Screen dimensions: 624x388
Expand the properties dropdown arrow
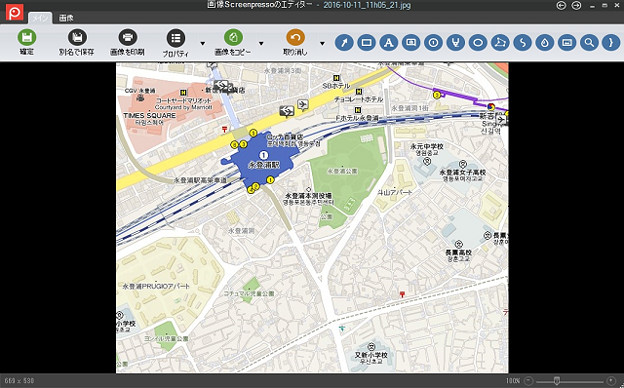203,43
